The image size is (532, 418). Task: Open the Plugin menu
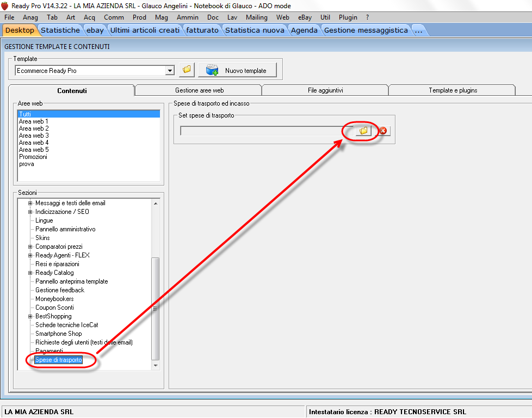[x=348, y=17]
